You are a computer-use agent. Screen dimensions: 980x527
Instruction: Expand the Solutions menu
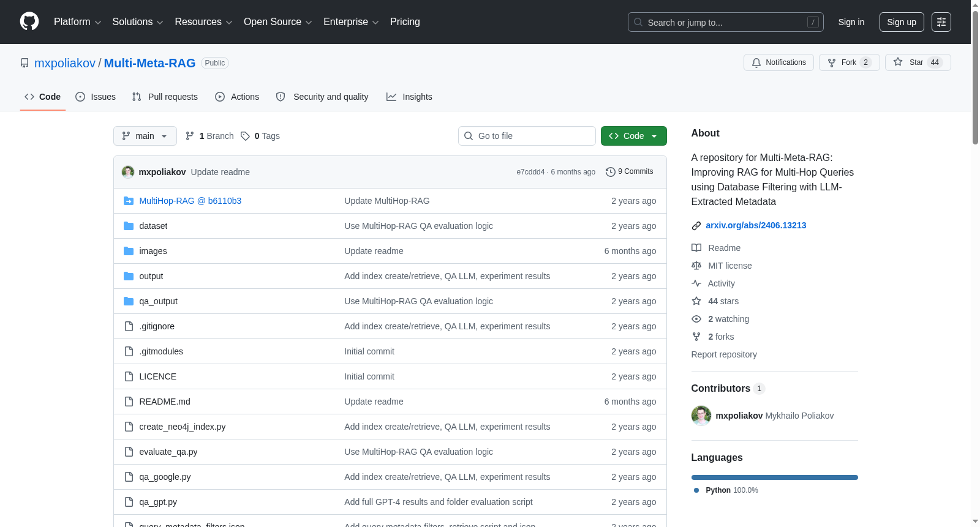click(138, 22)
